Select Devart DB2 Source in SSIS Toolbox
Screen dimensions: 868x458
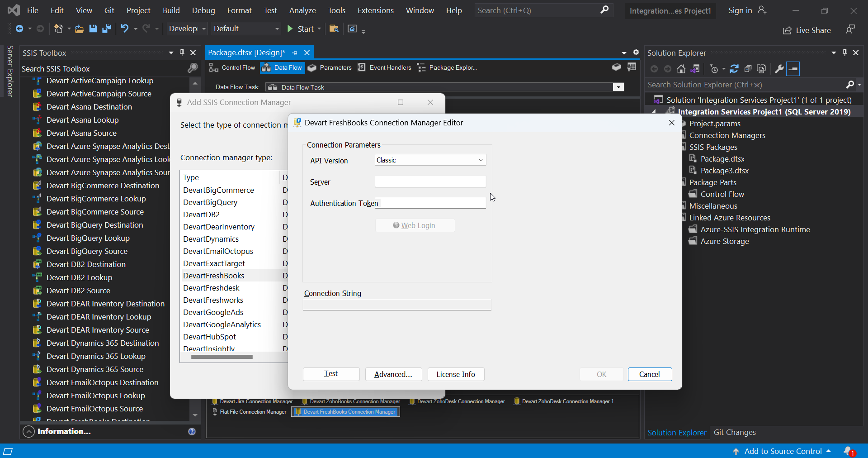(78, 291)
